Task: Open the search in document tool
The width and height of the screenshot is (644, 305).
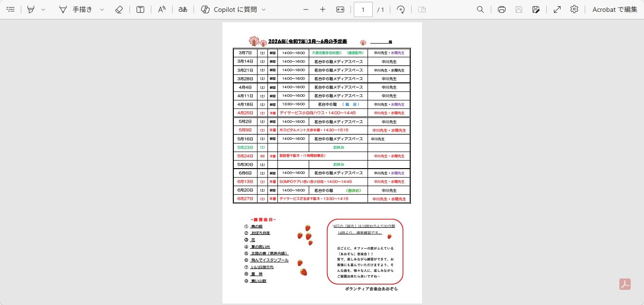Action: [480, 9]
